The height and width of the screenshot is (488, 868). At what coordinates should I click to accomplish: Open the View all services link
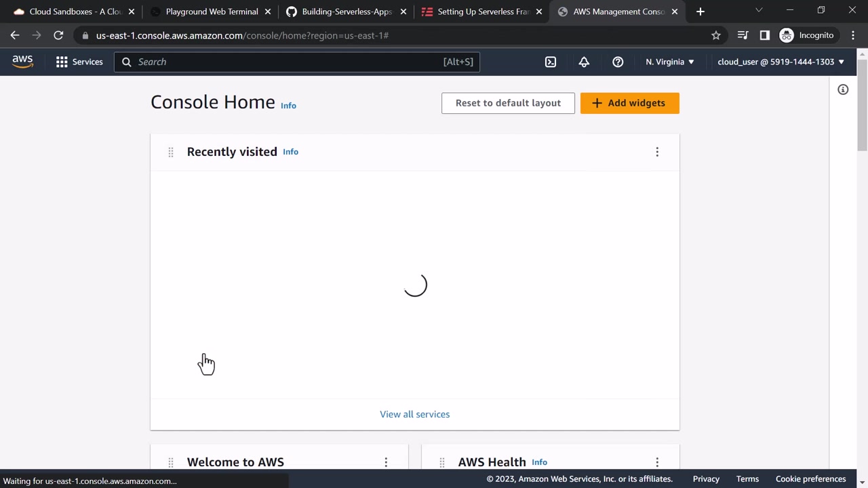[414, 414]
